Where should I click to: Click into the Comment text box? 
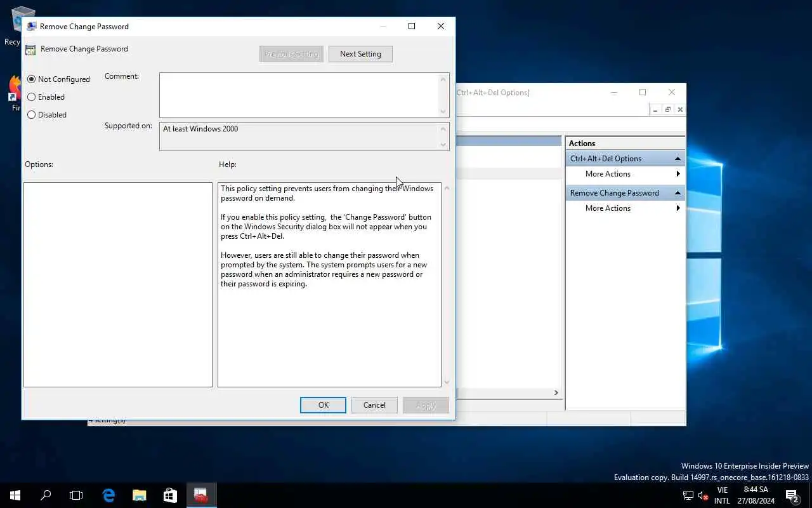pyautogui.click(x=299, y=95)
